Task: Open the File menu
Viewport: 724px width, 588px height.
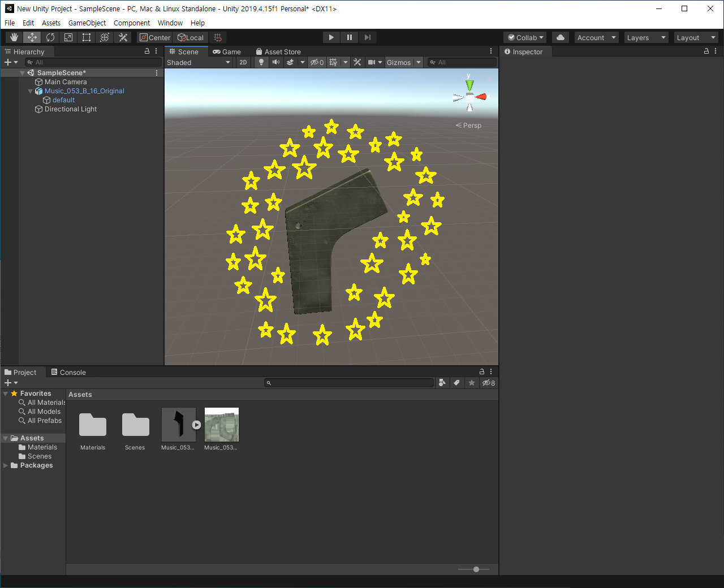Action: point(10,23)
